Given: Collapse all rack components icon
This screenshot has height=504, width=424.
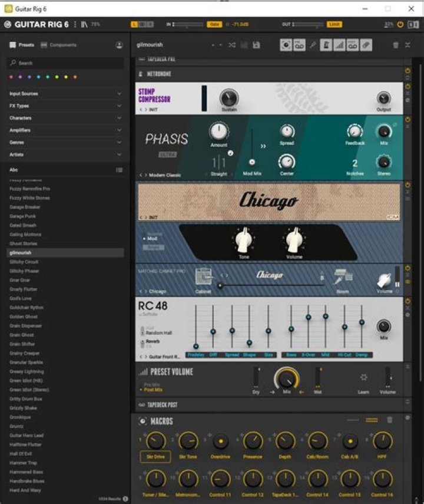Looking at the screenshot, I should coord(408,45).
